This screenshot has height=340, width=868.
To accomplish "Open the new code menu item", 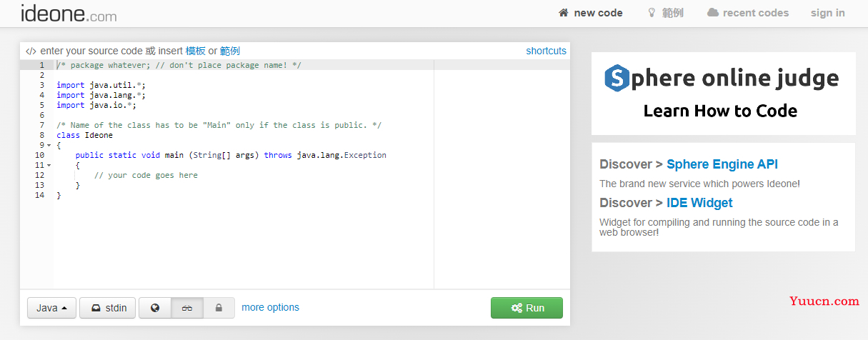I will [590, 13].
